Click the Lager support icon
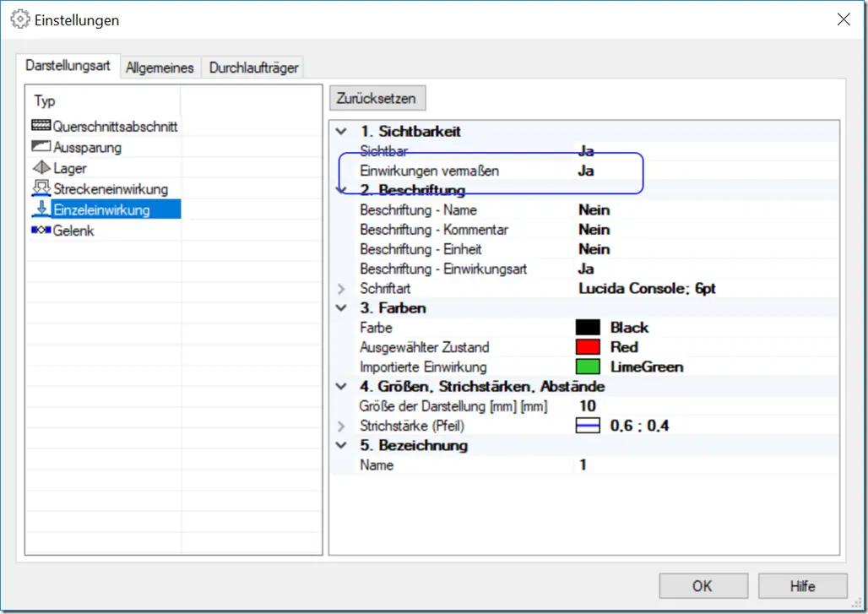Image resolution: width=868 pixels, height=614 pixels. [41, 167]
